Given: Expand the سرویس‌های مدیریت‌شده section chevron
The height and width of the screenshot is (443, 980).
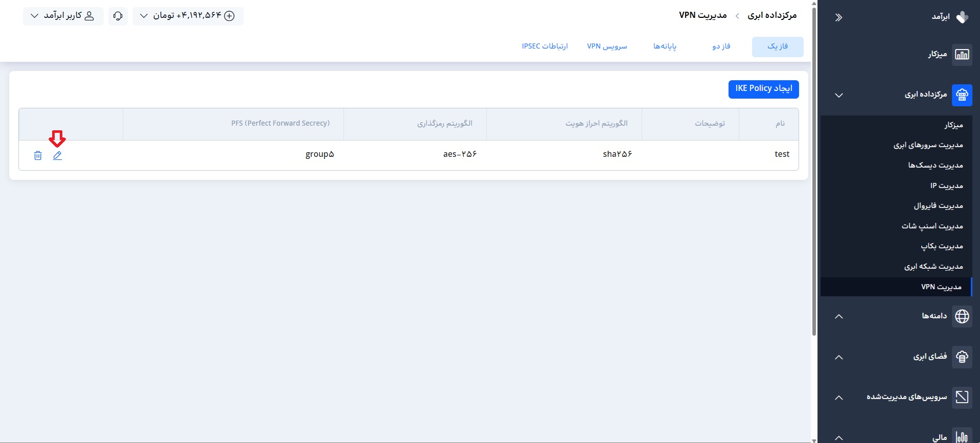Looking at the screenshot, I should 839,397.
